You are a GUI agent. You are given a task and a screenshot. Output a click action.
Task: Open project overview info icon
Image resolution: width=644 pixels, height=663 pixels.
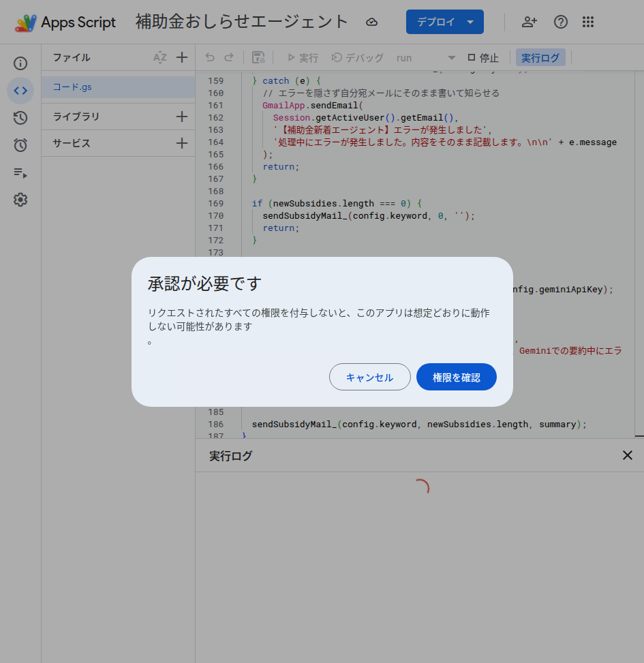20,63
